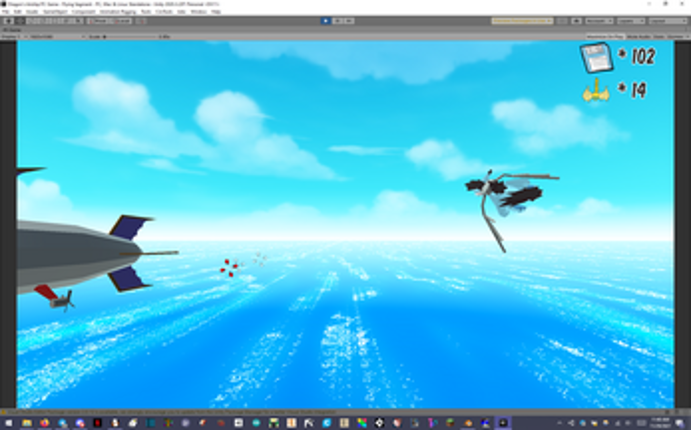Open the Windows notification center
The width and height of the screenshot is (691, 430).
pos(679,423)
